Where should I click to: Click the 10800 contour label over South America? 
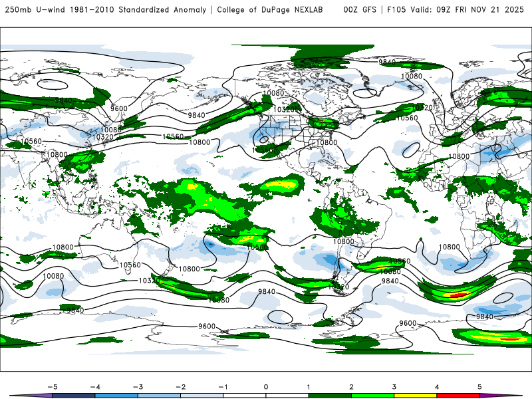344,241
